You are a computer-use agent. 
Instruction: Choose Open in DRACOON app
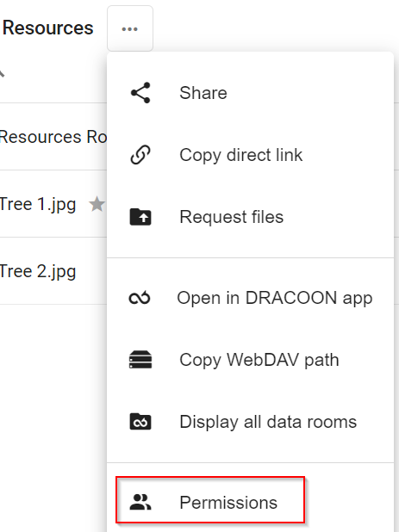tap(250, 298)
